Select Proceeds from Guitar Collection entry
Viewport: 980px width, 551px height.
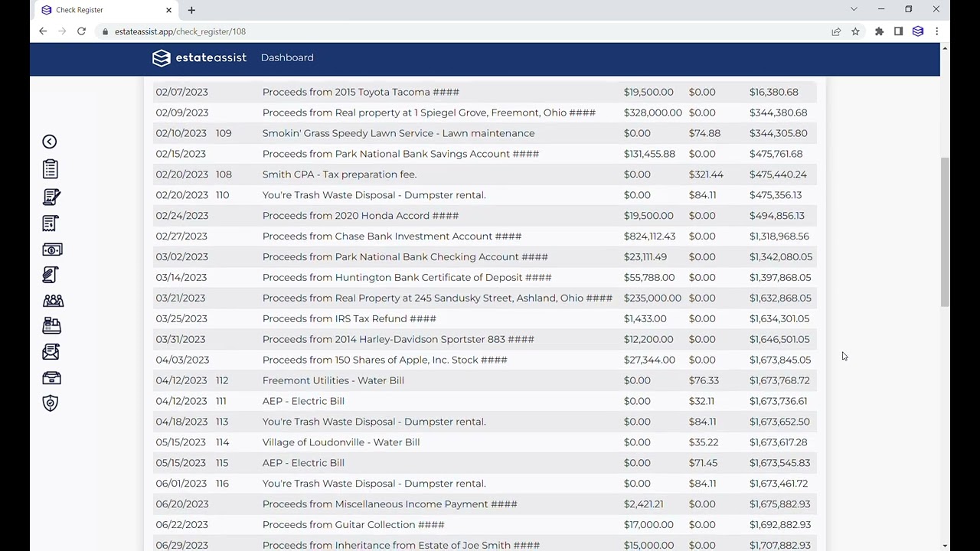pos(485,526)
